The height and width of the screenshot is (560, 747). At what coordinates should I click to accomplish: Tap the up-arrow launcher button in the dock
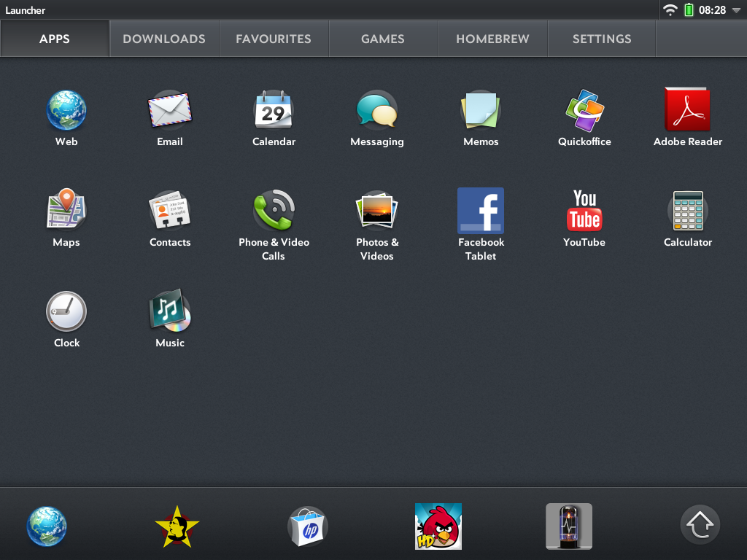700,525
